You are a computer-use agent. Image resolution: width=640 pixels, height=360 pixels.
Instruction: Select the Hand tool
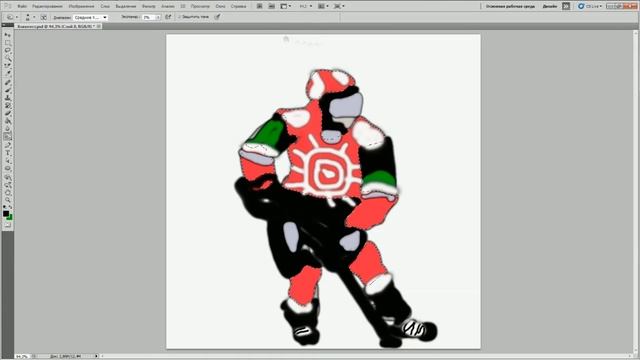coord(7,193)
